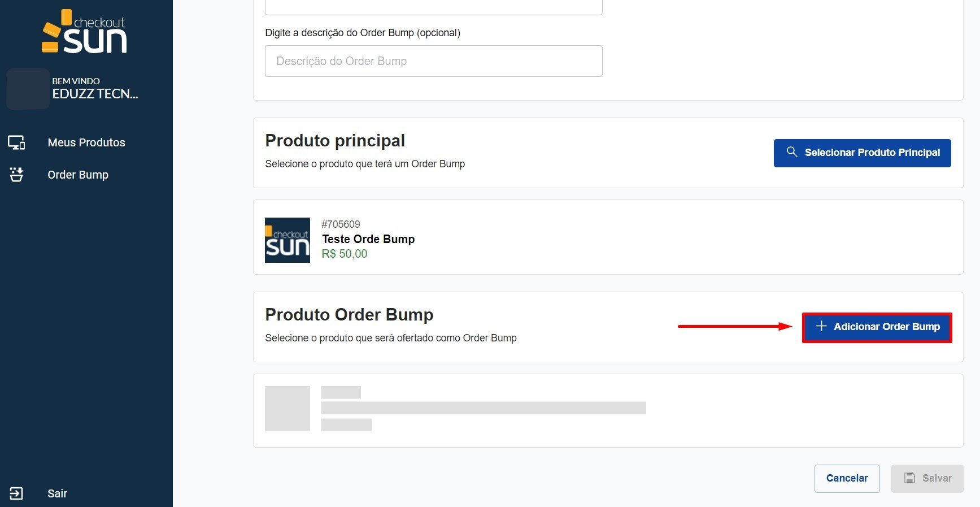Click the Checkout Sun logo
This screenshot has width=980, height=507.
click(85, 32)
